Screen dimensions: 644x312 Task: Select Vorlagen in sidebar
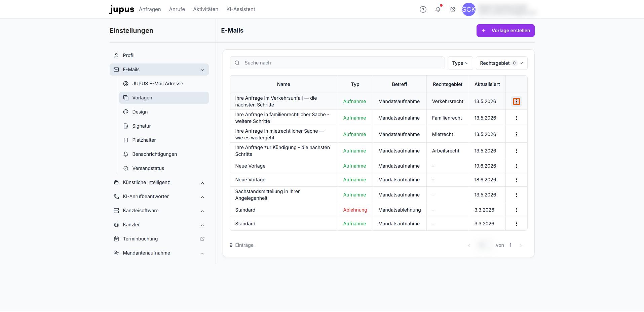click(x=164, y=98)
